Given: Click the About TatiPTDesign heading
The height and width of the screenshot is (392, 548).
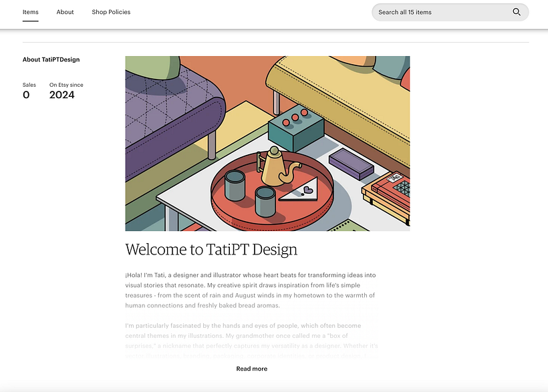Looking at the screenshot, I should click(x=51, y=59).
